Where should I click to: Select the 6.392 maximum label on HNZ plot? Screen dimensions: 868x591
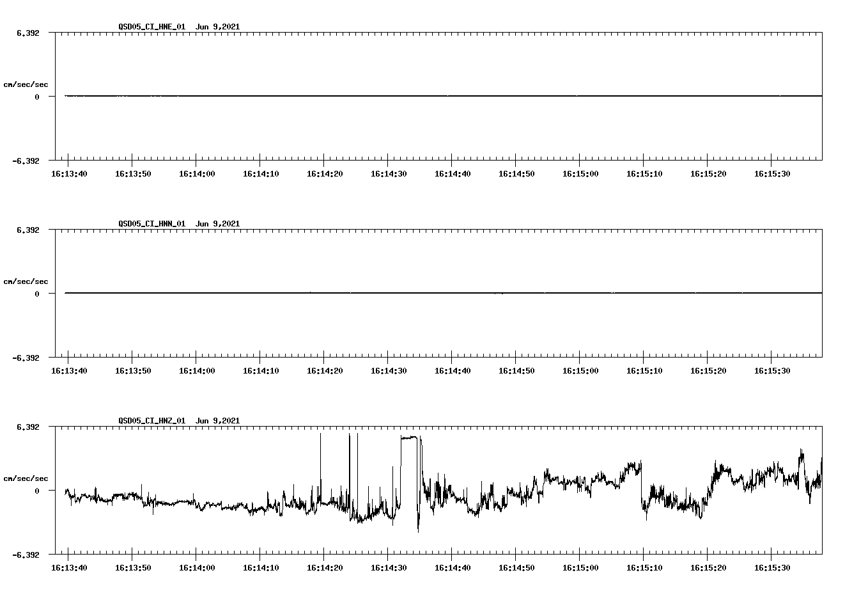[28, 427]
